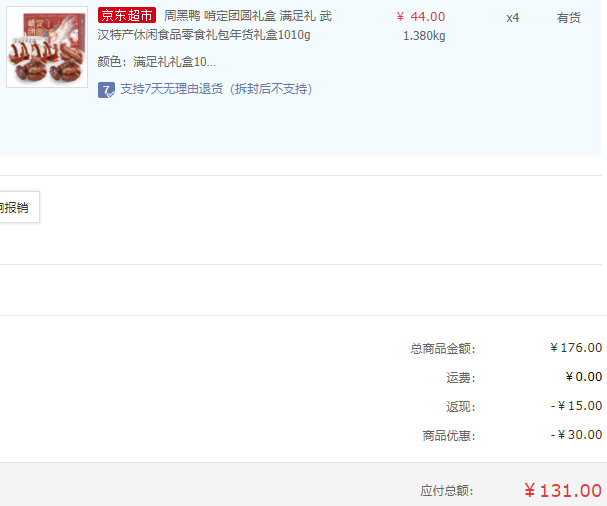Click the 颜色 满足礼礼盒 spec text
Viewport: 607px width, 506px height.
tap(157, 62)
